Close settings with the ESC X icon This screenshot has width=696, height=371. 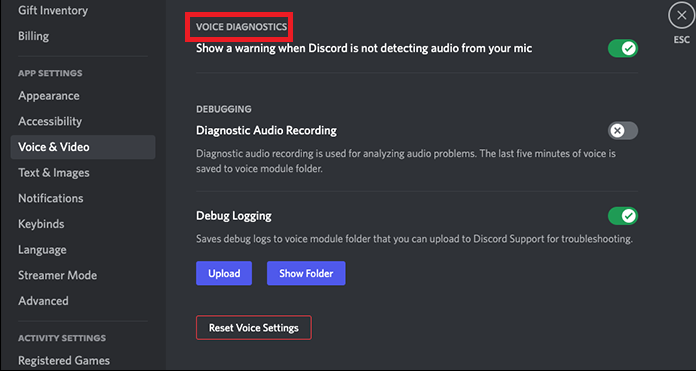pos(681,16)
